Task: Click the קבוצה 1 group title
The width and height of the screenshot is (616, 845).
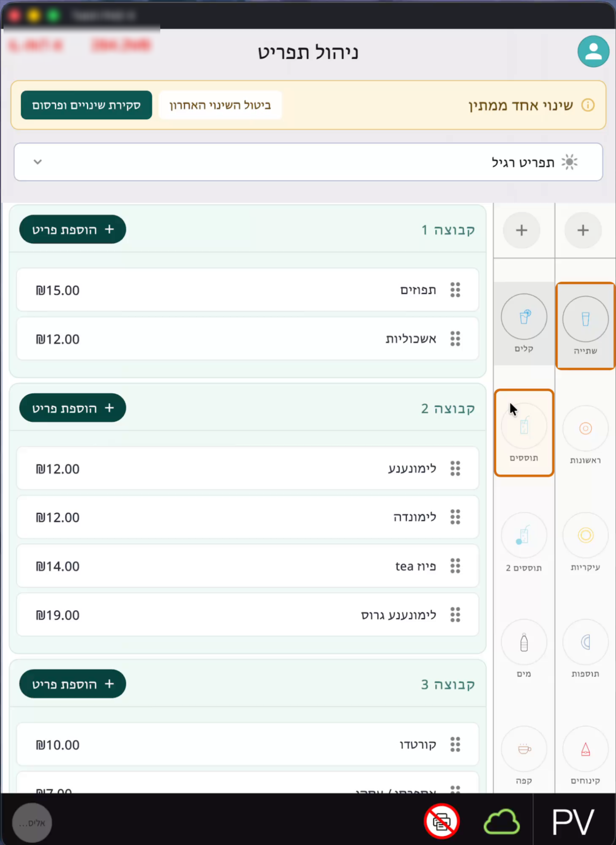Action: 448,230
